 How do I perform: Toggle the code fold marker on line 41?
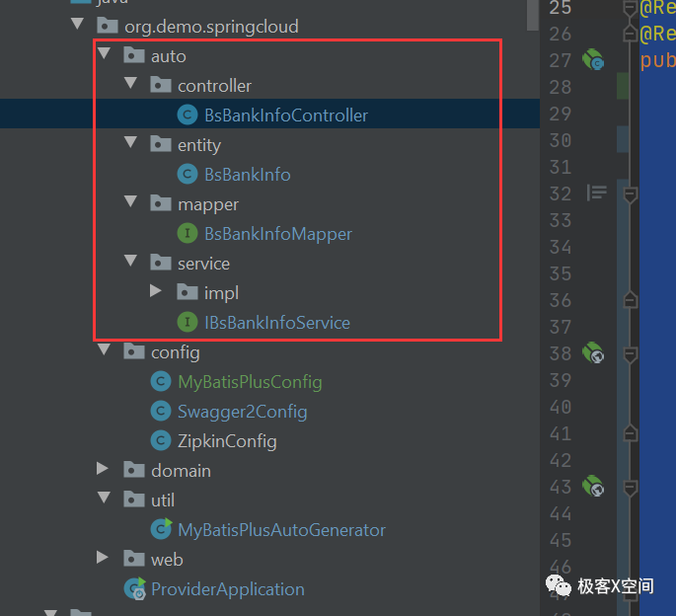coord(631,432)
